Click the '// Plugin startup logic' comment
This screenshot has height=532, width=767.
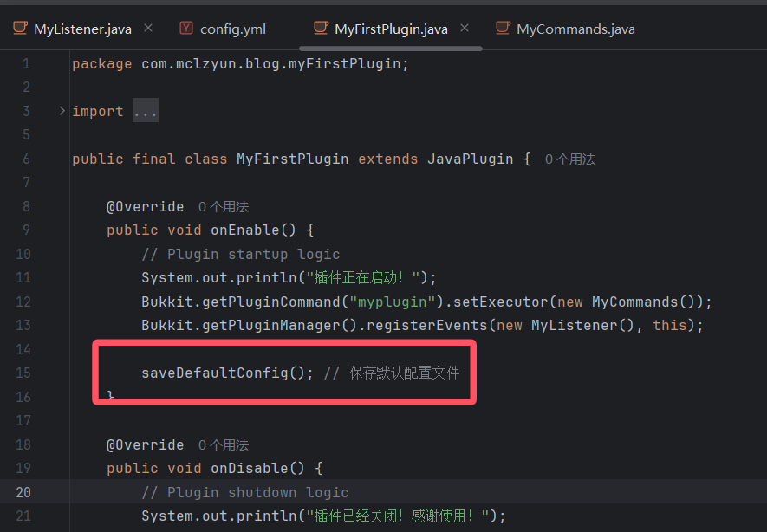click(x=240, y=254)
